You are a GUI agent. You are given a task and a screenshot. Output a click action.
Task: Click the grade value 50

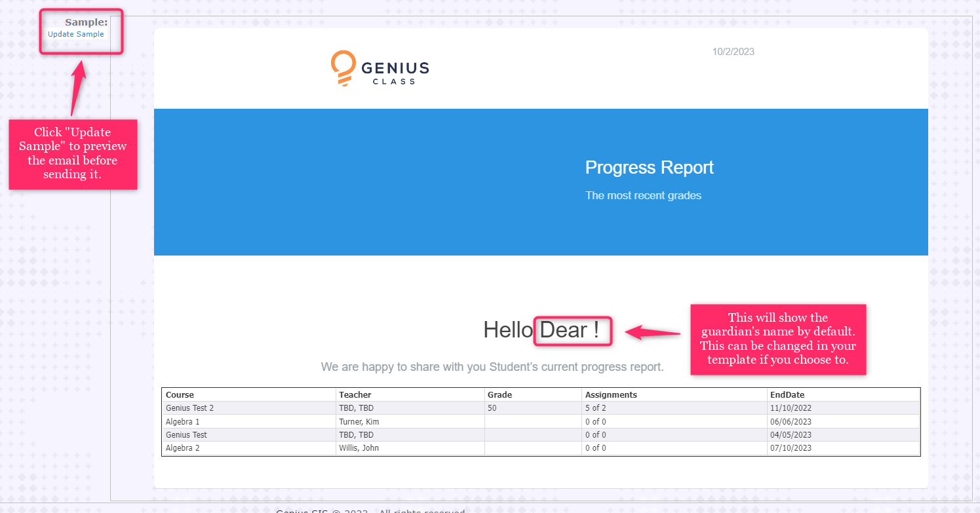[492, 408]
